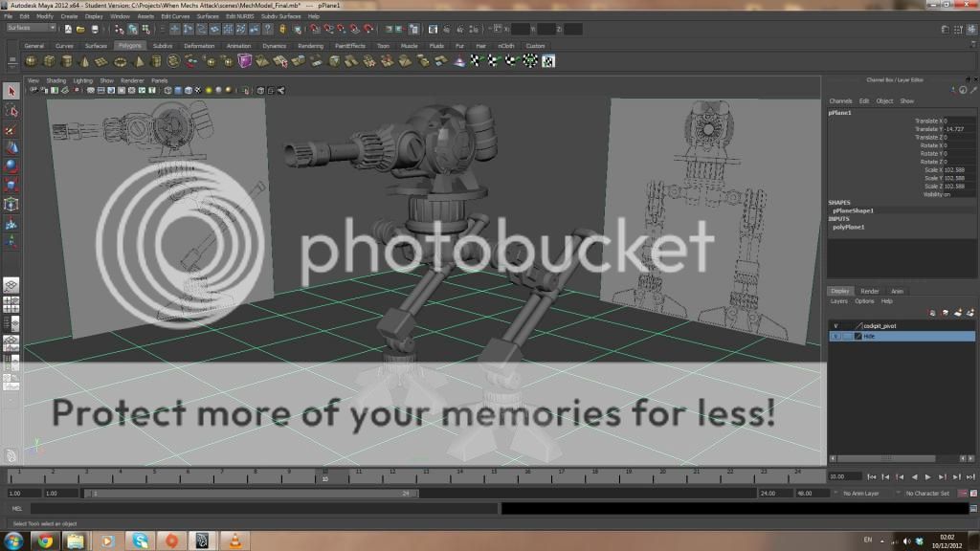Open the Edit NURBS menu
Image resolution: width=980 pixels, height=551 pixels.
(239, 16)
